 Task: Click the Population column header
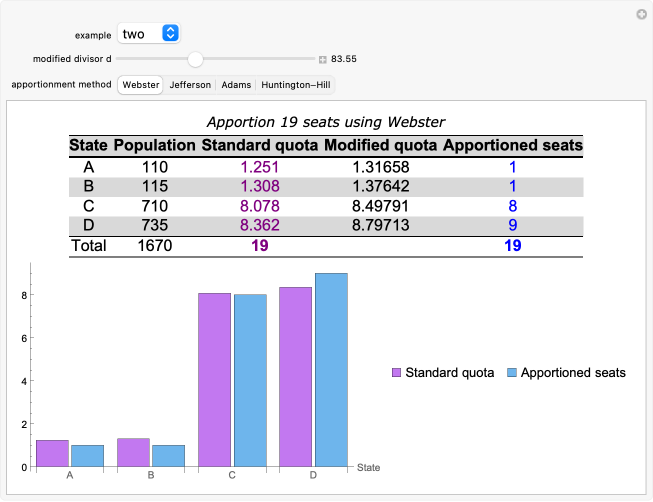(x=155, y=146)
